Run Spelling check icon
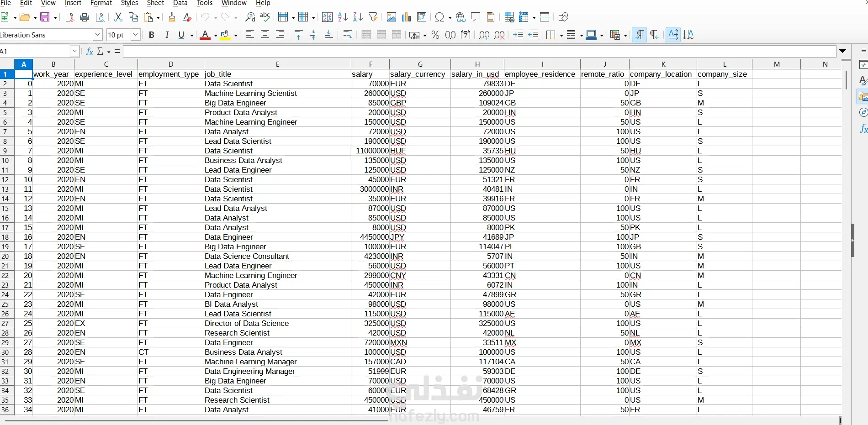The height and width of the screenshot is (425, 868). coord(265,17)
